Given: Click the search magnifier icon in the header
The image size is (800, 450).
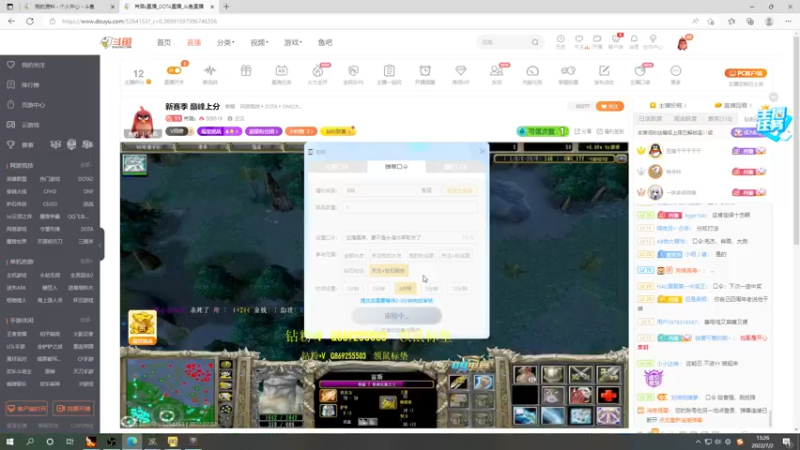Looking at the screenshot, I should pos(535,42).
